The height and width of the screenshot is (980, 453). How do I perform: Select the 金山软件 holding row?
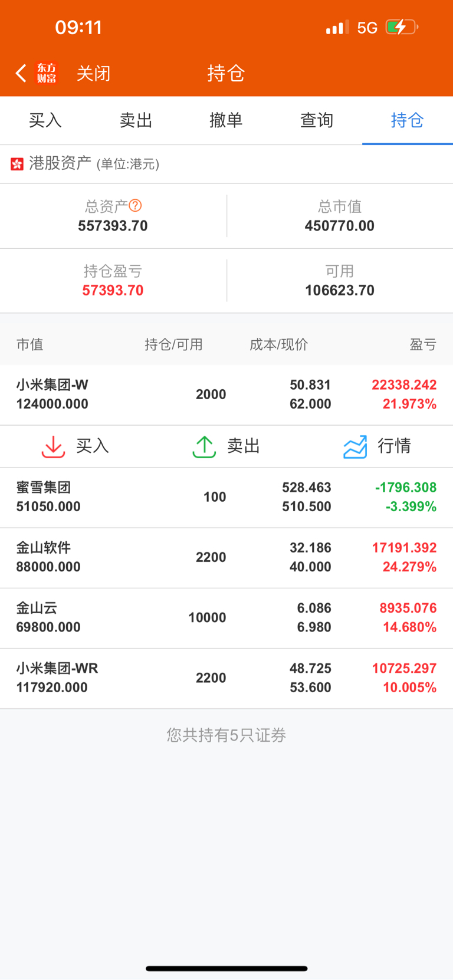click(x=226, y=557)
